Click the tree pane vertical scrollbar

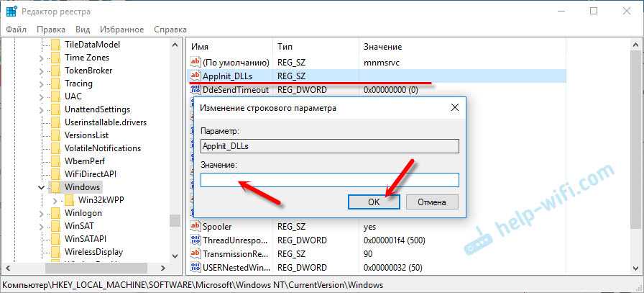[x=174, y=144]
